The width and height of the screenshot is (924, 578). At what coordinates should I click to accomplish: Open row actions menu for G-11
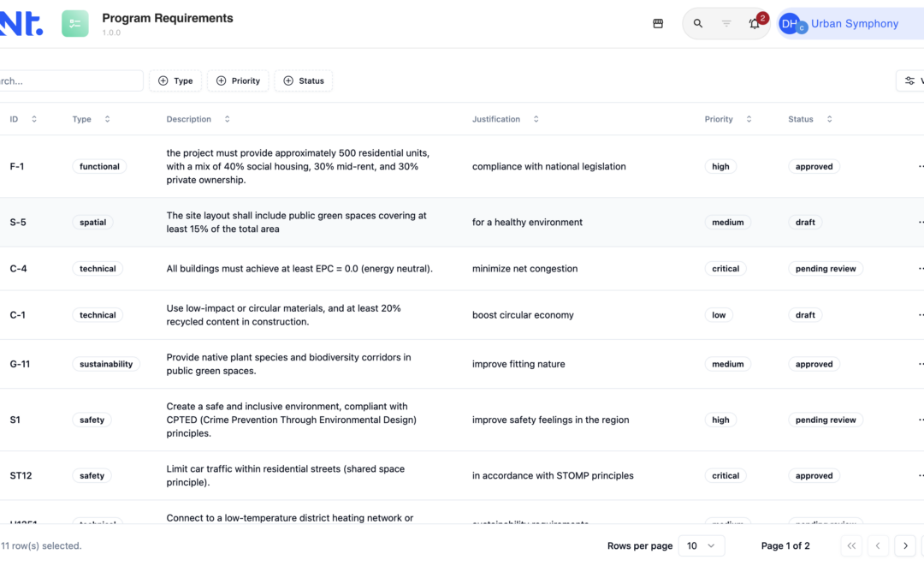pyautogui.click(x=921, y=364)
